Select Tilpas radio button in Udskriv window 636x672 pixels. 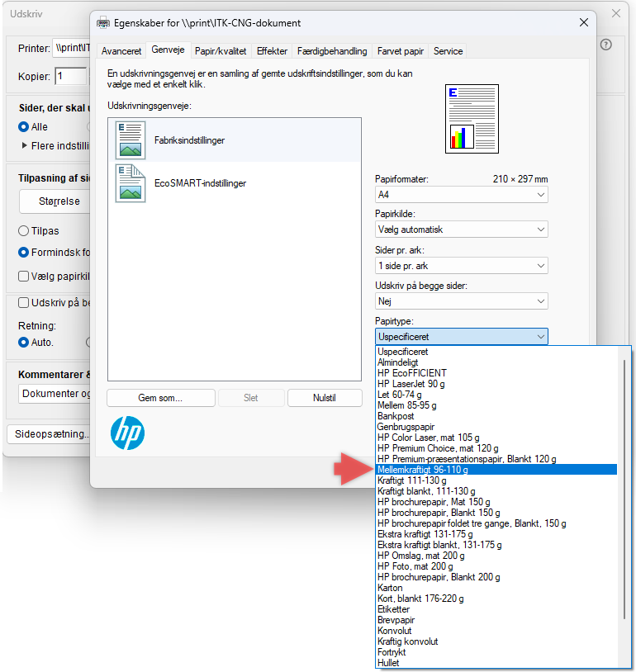(x=24, y=231)
